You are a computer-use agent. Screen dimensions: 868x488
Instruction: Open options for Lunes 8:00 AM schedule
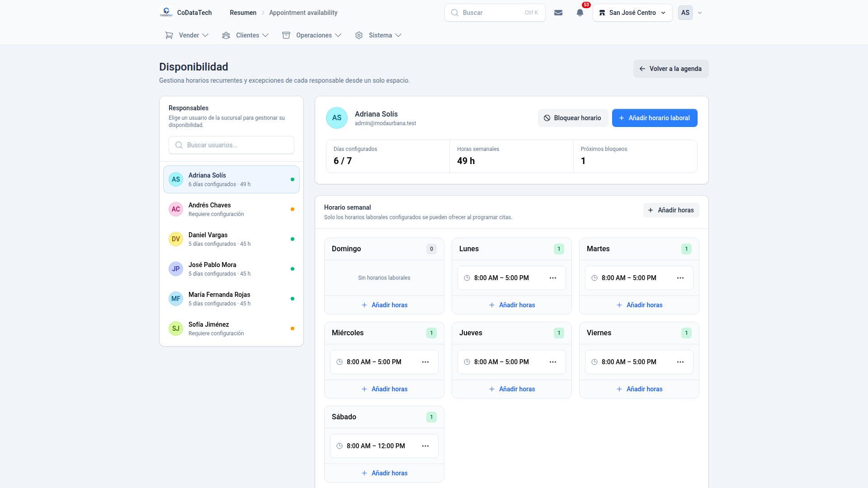click(553, 278)
